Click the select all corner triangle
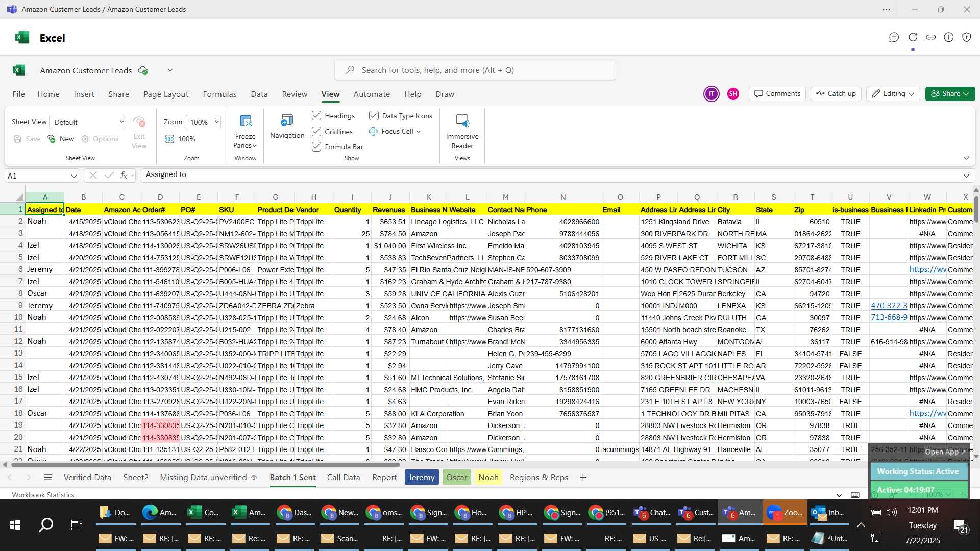The image size is (980, 551). (19, 197)
